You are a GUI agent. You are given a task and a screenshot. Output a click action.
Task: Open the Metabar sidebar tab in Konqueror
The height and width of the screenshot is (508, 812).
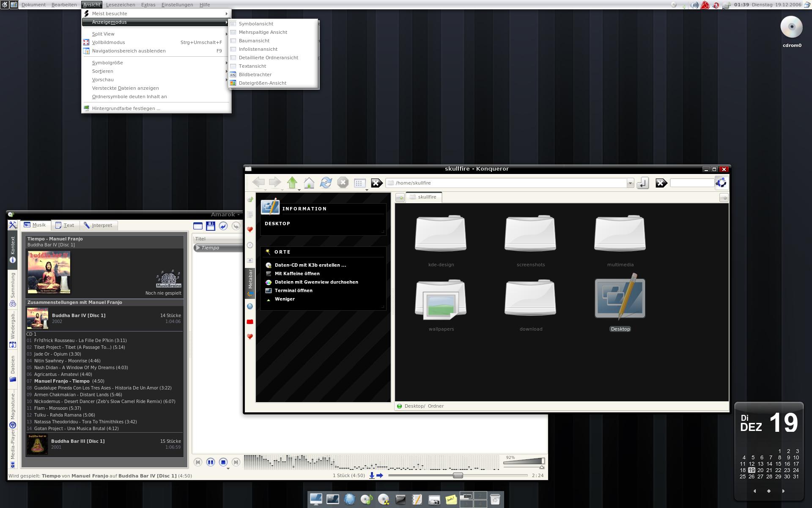[250, 283]
